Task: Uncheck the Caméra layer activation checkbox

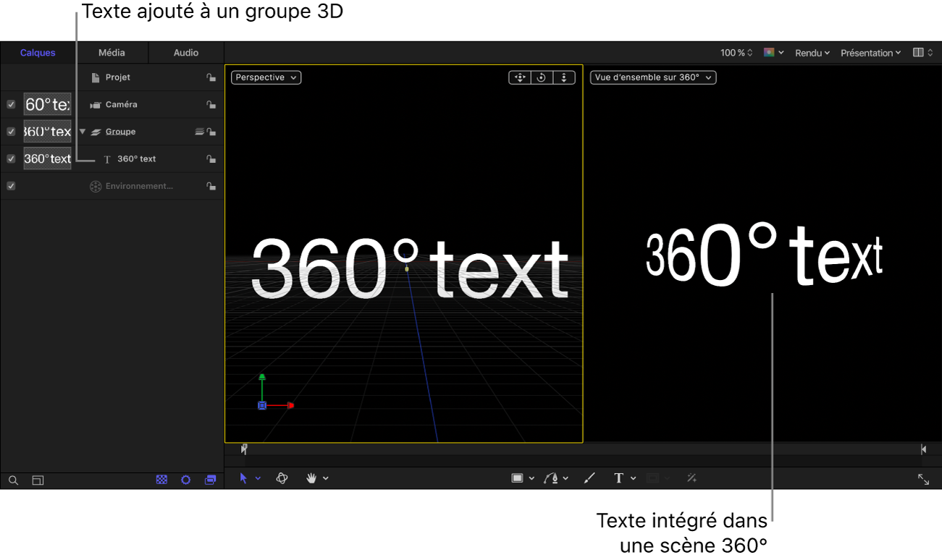Action: (x=11, y=104)
